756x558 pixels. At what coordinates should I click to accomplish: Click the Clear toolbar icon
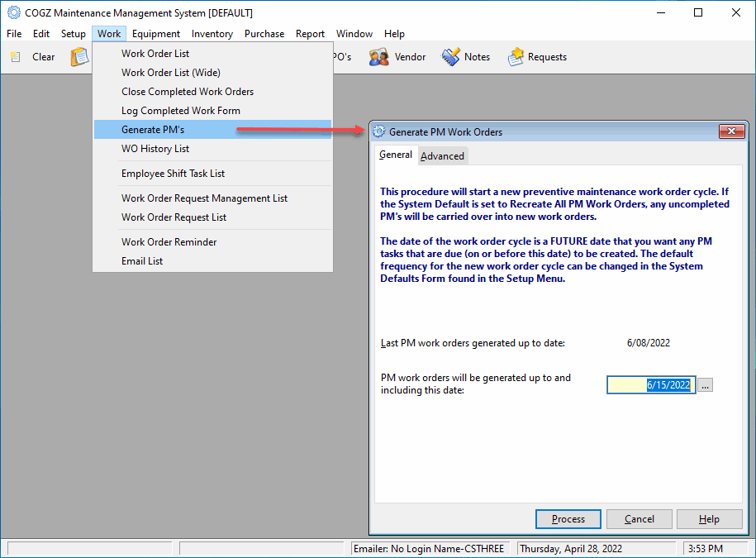[16, 57]
